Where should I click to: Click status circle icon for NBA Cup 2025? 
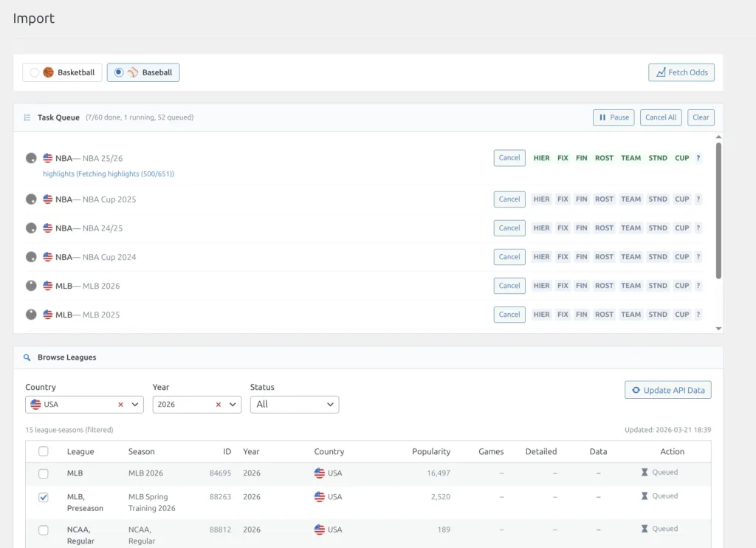pos(31,199)
